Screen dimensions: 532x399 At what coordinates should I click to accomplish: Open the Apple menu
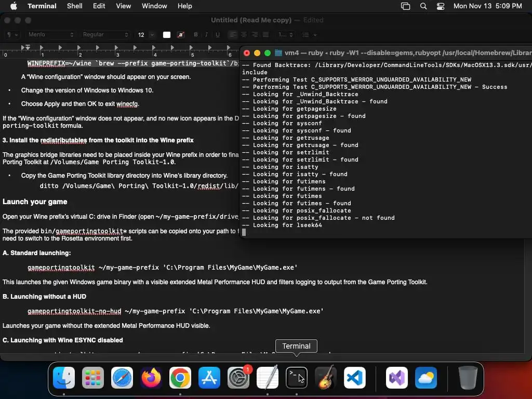[14, 6]
